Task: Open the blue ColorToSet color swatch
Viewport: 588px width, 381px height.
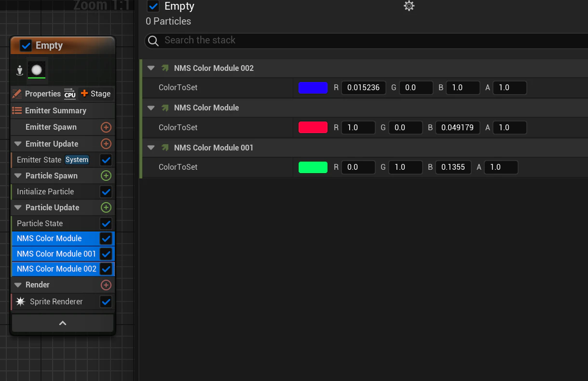Action: click(x=313, y=88)
